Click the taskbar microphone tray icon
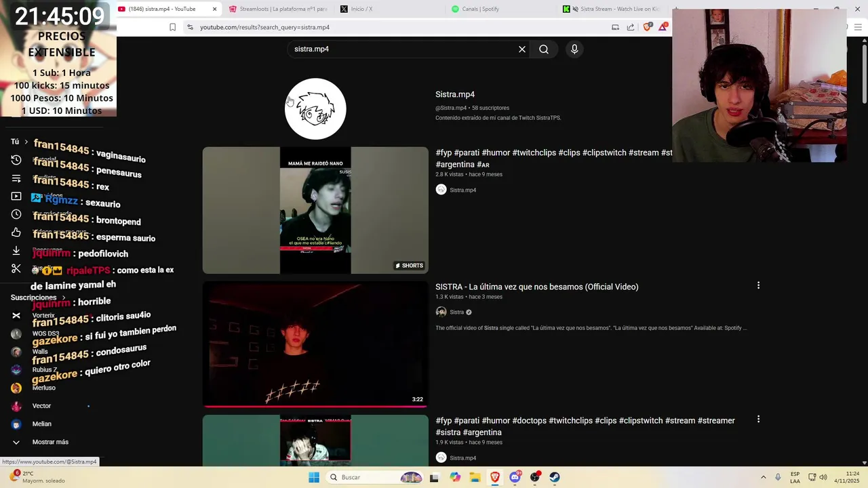868x488 pixels. point(778,477)
